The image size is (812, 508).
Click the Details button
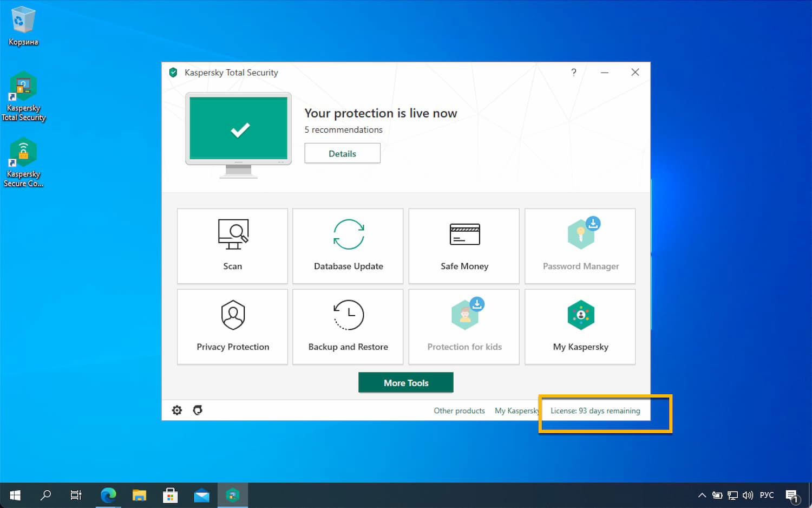(x=342, y=153)
